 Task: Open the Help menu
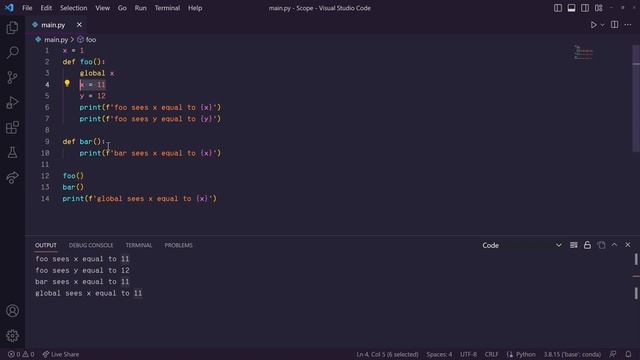[195, 8]
